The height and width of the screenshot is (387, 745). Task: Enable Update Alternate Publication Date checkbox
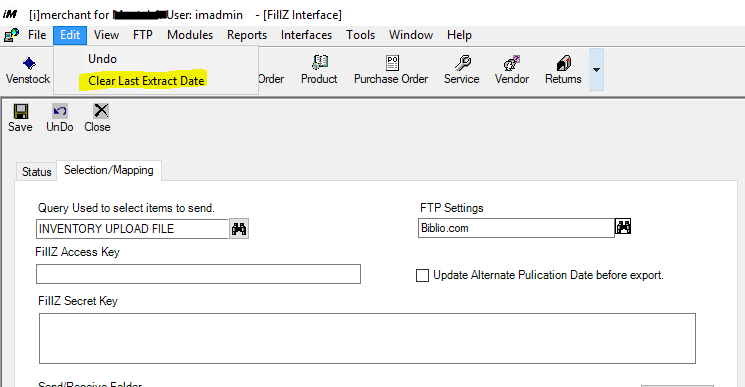coord(422,275)
